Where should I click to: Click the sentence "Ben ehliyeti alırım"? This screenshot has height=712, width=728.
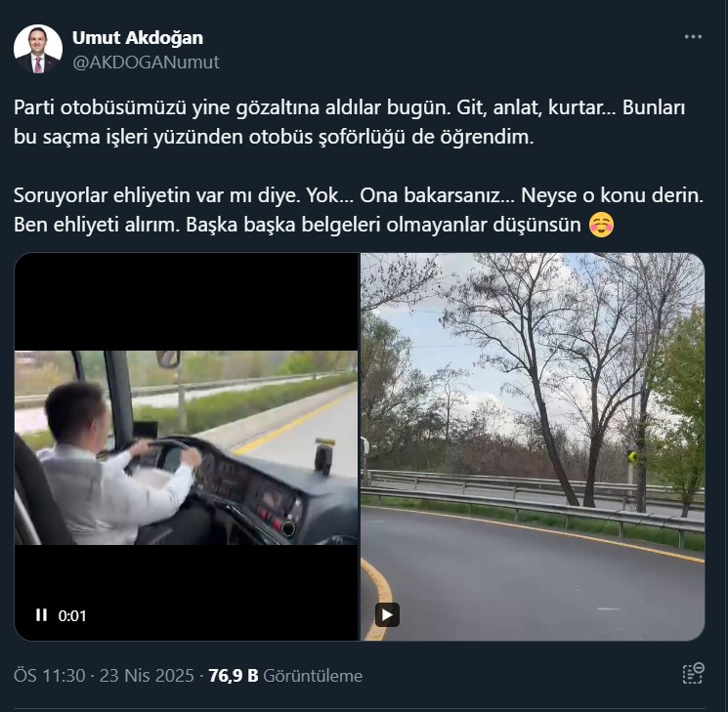(x=97, y=225)
